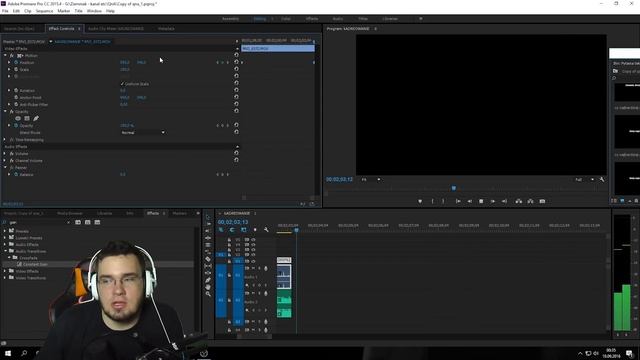This screenshot has height=360, width=640.
Task: Toggle Scale animation stopwatch
Action: [x=16, y=69]
